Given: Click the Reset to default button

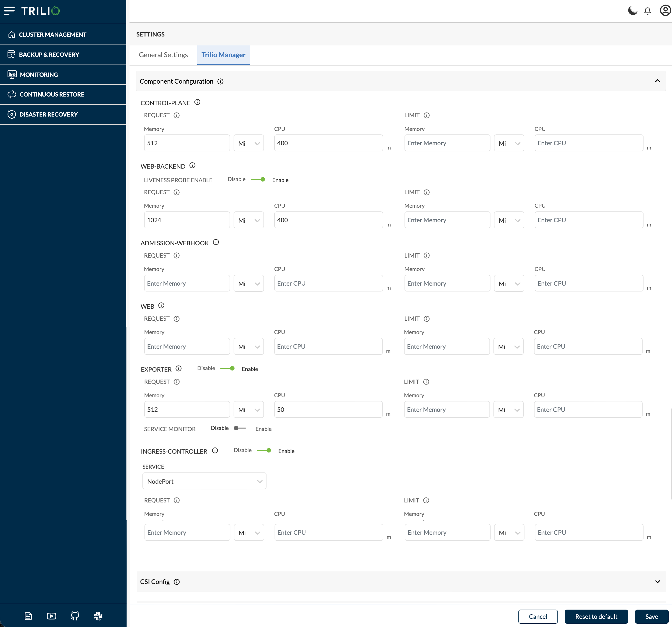Looking at the screenshot, I should coord(596,616).
